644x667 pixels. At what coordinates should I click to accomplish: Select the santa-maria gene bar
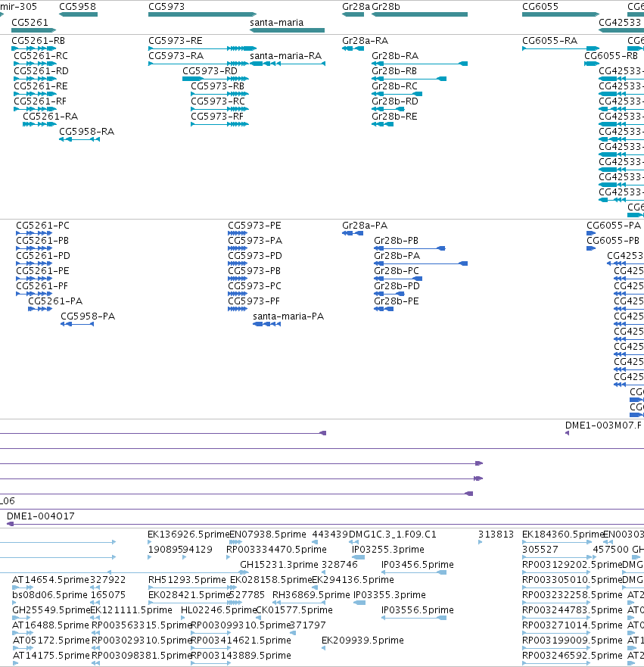[x=287, y=30]
